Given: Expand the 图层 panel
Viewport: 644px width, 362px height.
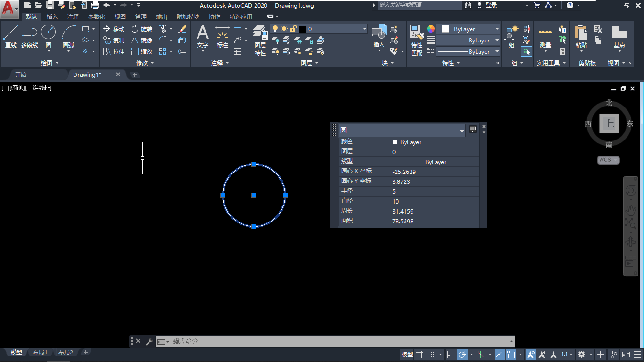Looking at the screenshot, I should click(310, 63).
